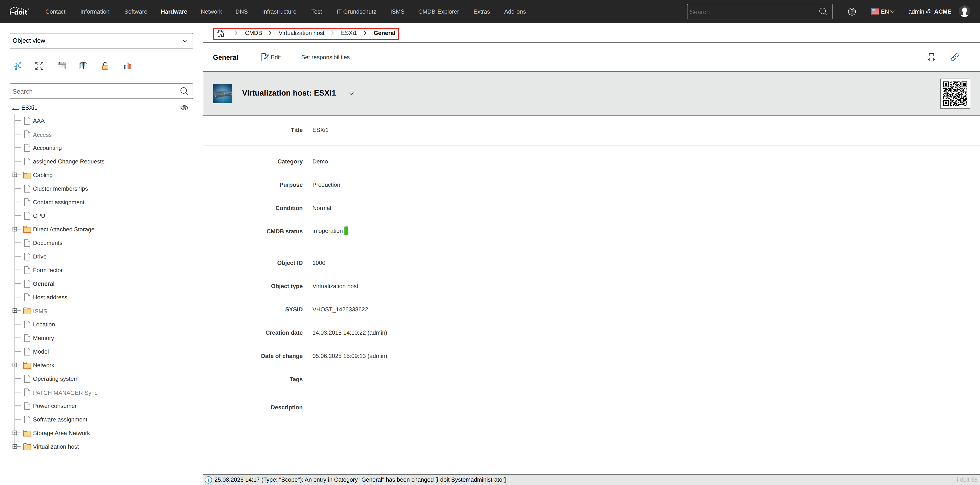Image resolution: width=980 pixels, height=485 pixels.
Task: Click the orange lock icon
Action: 105,66
